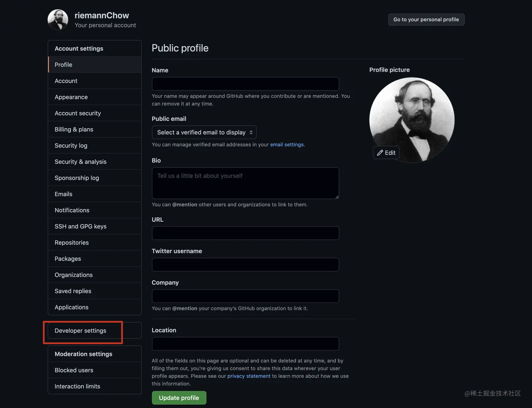Click the Company input field

[245, 296]
